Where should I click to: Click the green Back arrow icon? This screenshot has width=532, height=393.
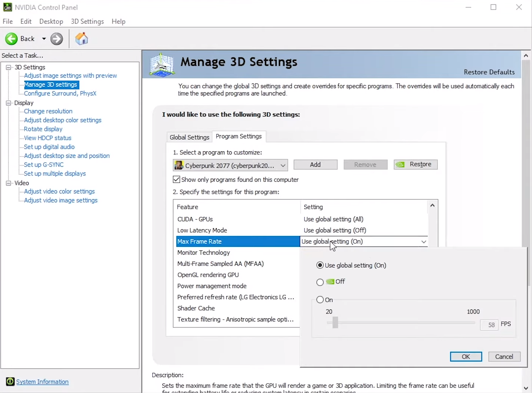12,39
